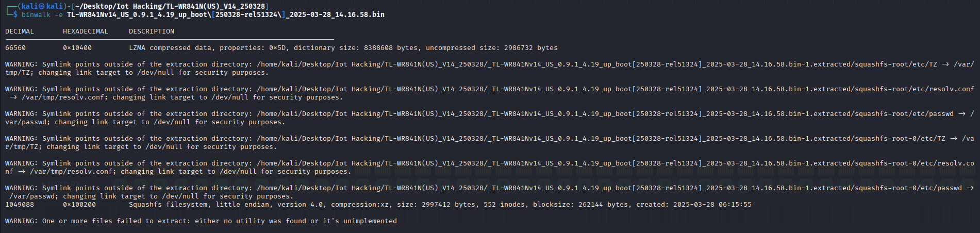This screenshot has height=233, width=980.
Task: Click the HEXADECIMAL column header
Action: 86,31
